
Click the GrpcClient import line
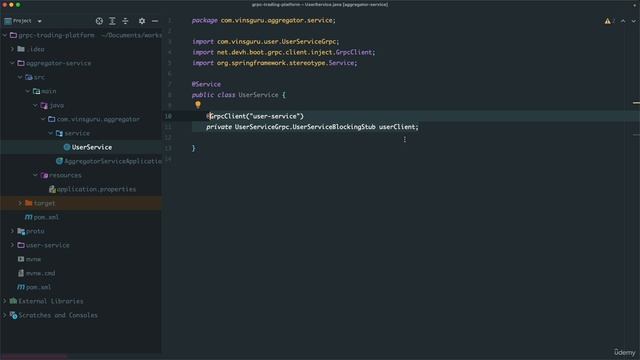click(x=284, y=52)
